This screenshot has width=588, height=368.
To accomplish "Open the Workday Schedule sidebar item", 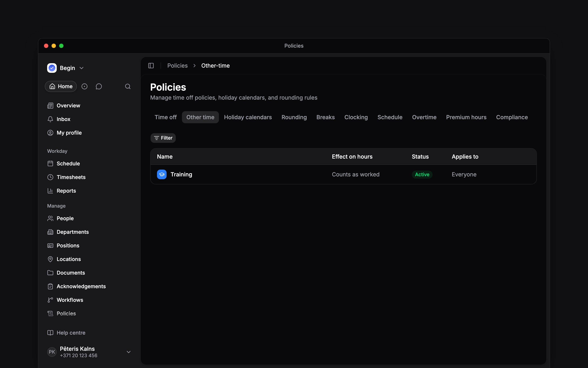I will [x=89, y=164].
